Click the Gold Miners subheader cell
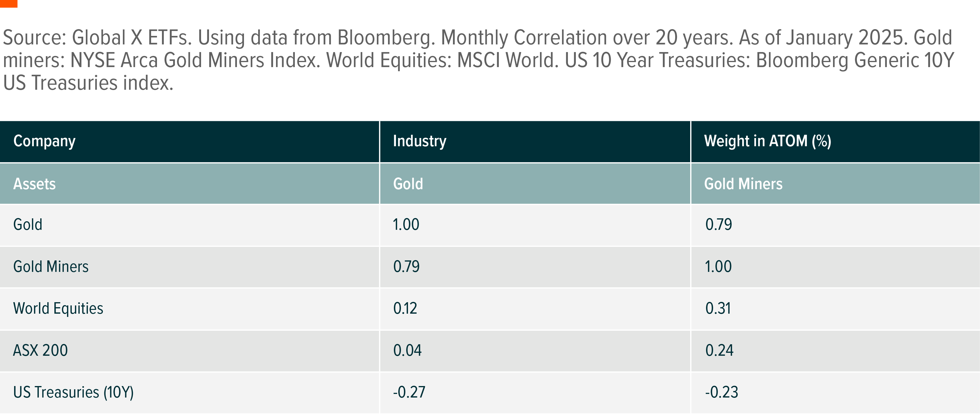 coord(743,184)
